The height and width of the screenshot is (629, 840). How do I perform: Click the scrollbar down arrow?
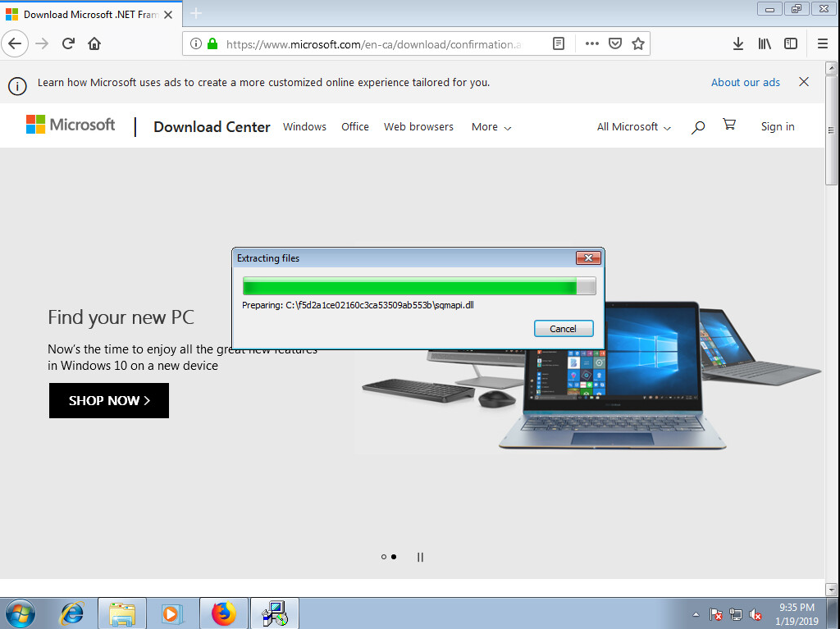832,590
